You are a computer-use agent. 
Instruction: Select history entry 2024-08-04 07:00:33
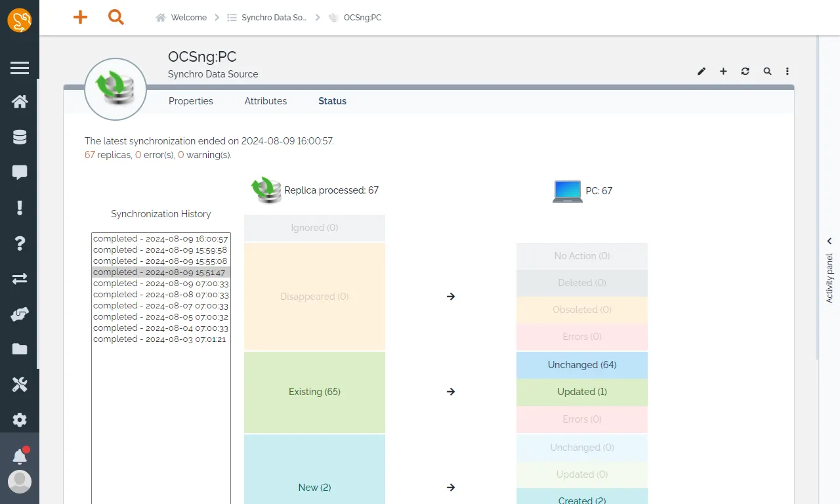161,328
